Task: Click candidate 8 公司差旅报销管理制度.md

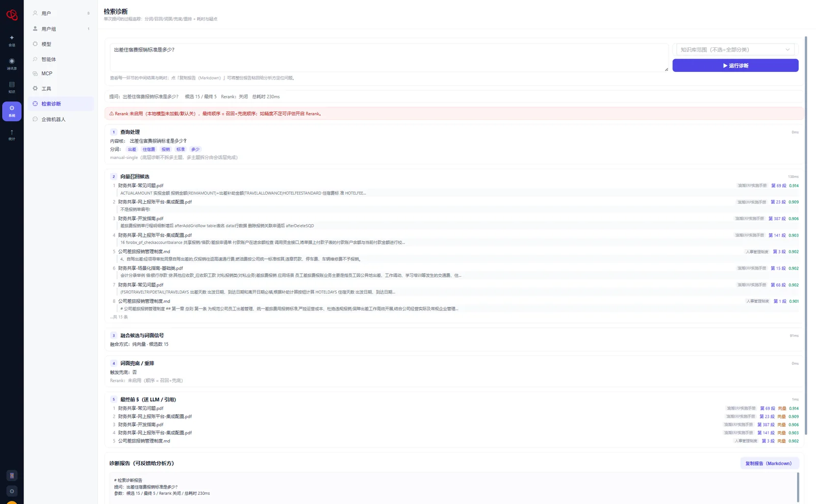Action: pos(144,301)
